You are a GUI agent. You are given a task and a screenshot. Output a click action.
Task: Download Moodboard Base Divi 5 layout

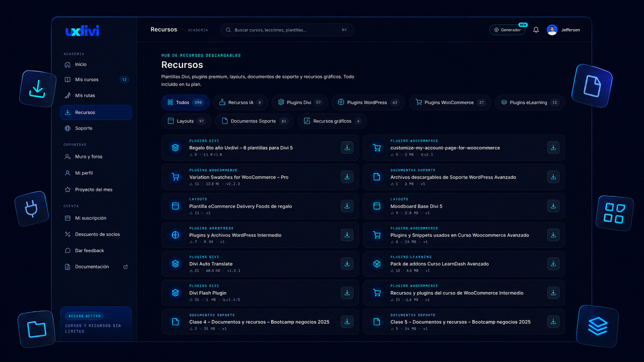point(553,206)
